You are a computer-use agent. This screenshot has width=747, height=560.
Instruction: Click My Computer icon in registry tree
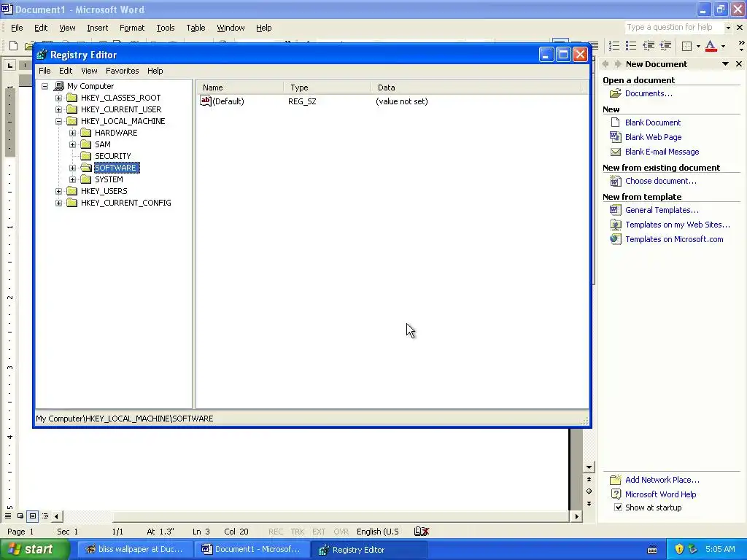coord(59,86)
